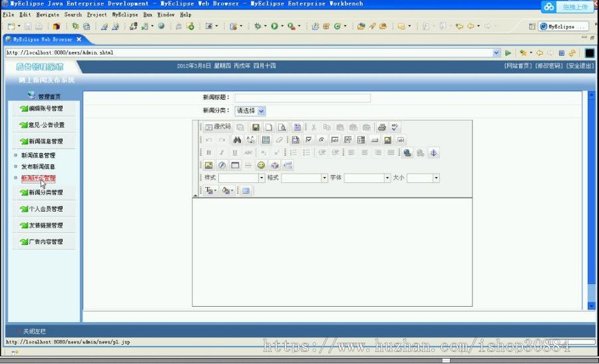Click the 安全退出 link
This screenshot has width=599, height=364.
tap(580, 66)
